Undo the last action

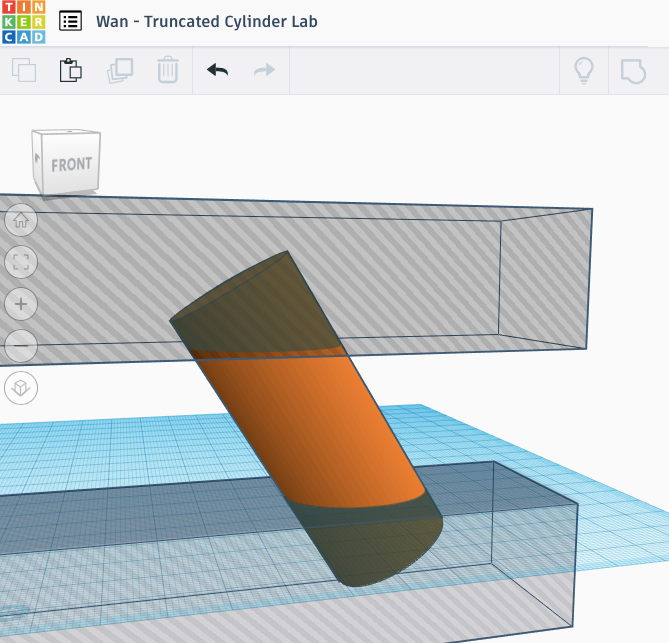coord(218,70)
